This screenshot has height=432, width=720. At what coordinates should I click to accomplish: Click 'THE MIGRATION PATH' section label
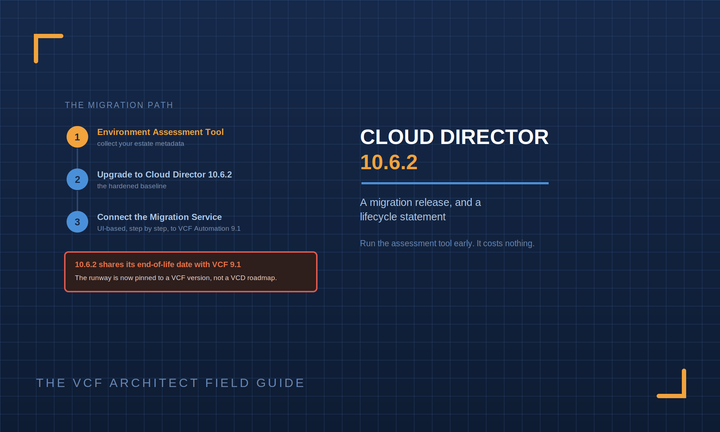119,105
